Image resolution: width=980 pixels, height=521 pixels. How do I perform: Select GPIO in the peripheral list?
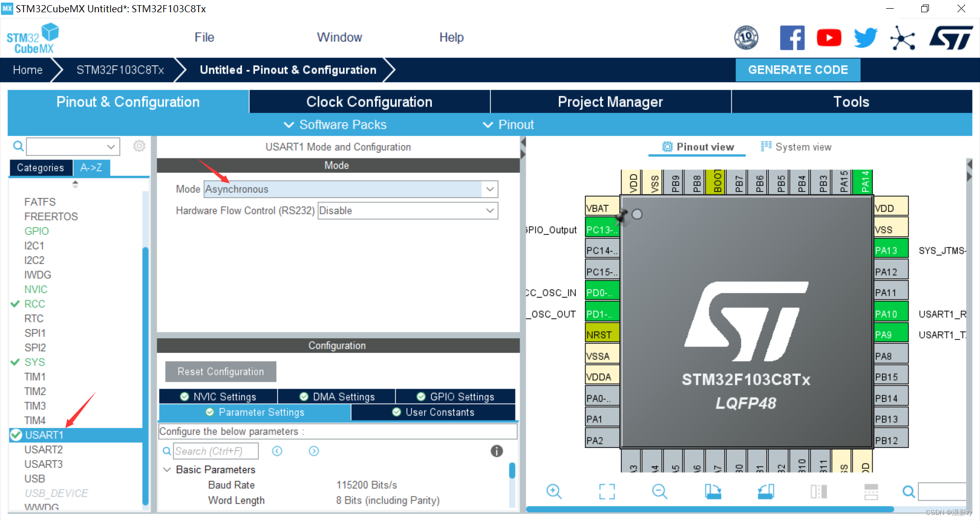click(x=37, y=231)
